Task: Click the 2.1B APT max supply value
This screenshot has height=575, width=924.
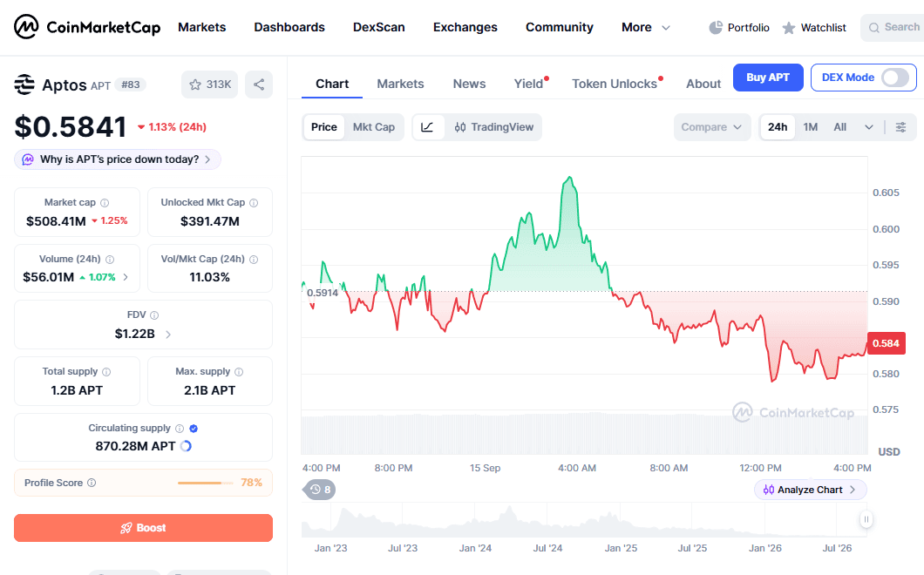Action: tap(210, 390)
